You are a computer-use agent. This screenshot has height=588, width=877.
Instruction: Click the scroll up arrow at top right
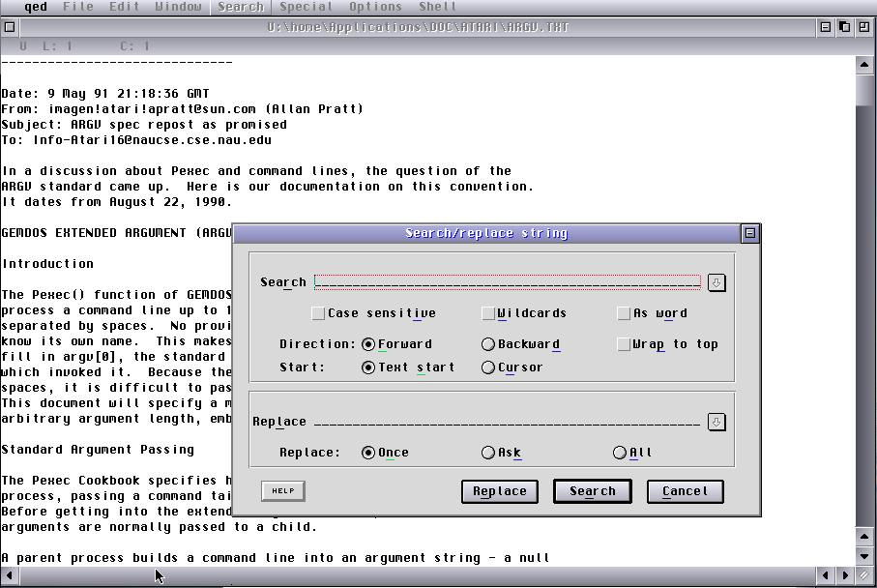point(865,64)
